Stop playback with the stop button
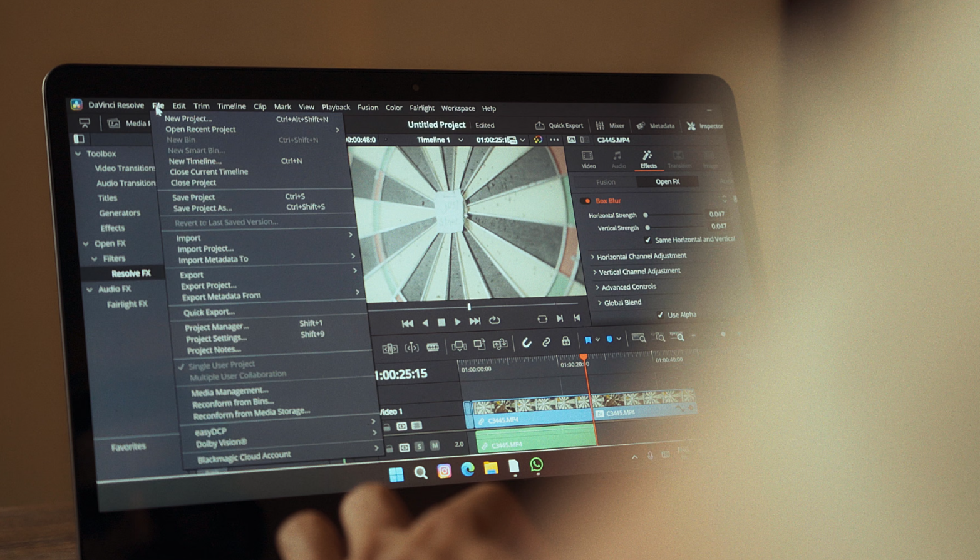 [x=441, y=322]
